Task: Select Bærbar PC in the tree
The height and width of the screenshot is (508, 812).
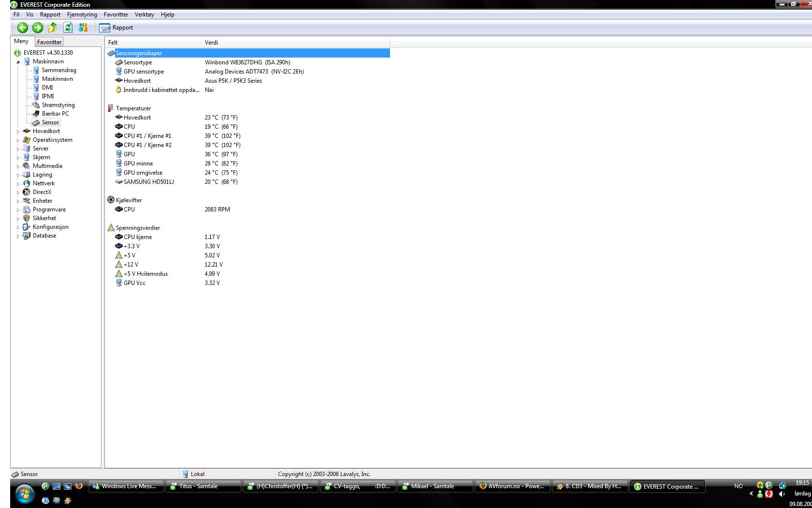Action: click(x=55, y=114)
